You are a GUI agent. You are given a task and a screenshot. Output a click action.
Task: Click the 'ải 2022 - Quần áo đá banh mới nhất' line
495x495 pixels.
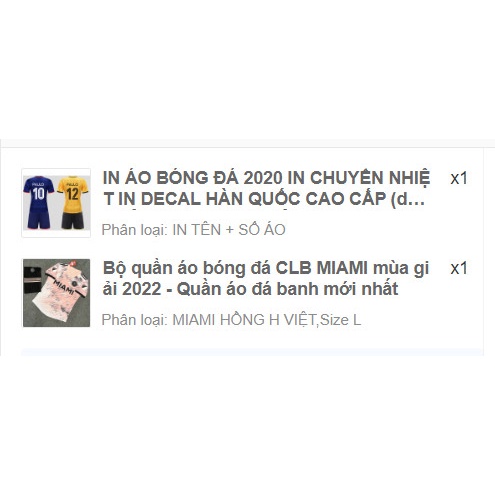pos(250,289)
